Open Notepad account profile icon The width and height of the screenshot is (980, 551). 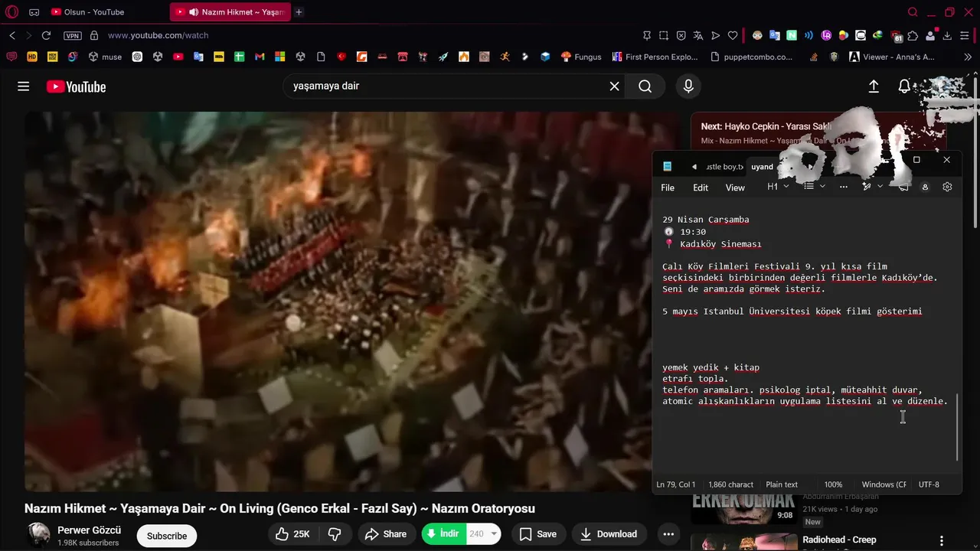[x=925, y=187]
